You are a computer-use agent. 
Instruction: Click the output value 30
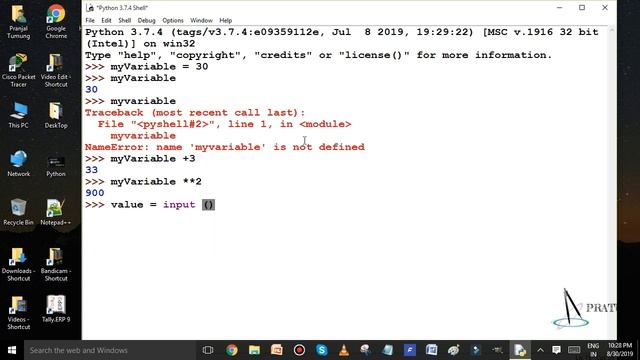[91, 90]
